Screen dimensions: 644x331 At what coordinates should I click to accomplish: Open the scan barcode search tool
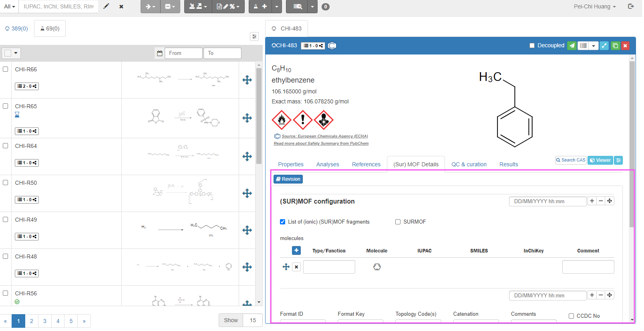point(298,6)
